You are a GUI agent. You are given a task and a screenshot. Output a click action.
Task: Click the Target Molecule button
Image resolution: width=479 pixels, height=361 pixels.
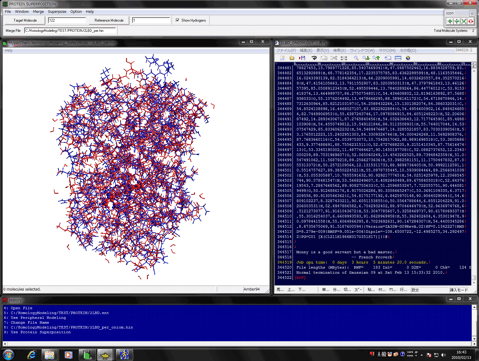click(x=25, y=20)
